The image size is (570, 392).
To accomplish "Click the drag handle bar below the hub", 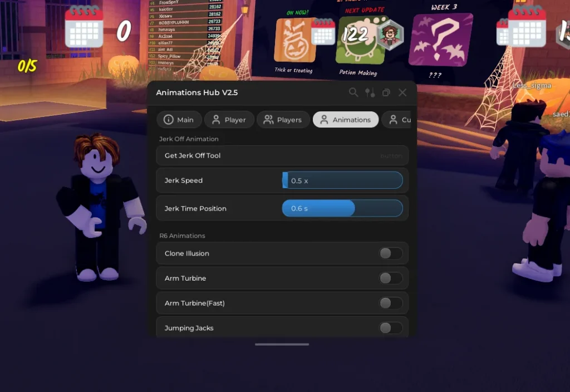I will pyautogui.click(x=282, y=344).
